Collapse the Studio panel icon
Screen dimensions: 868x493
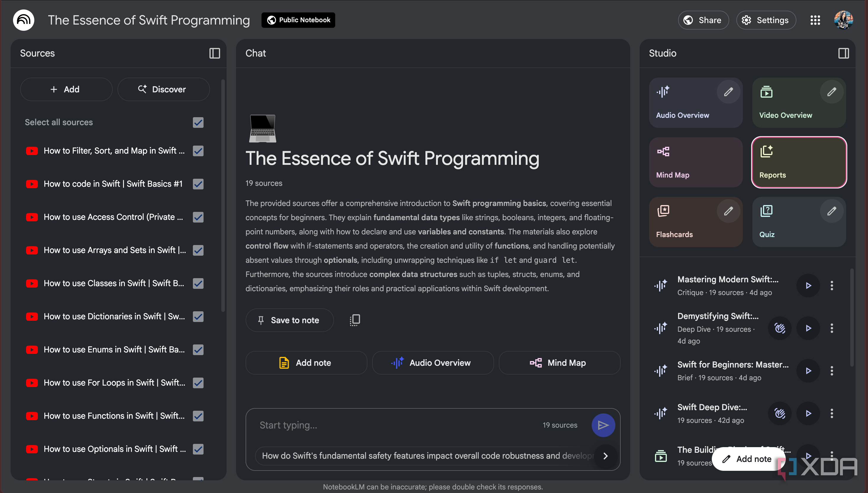pyautogui.click(x=843, y=53)
